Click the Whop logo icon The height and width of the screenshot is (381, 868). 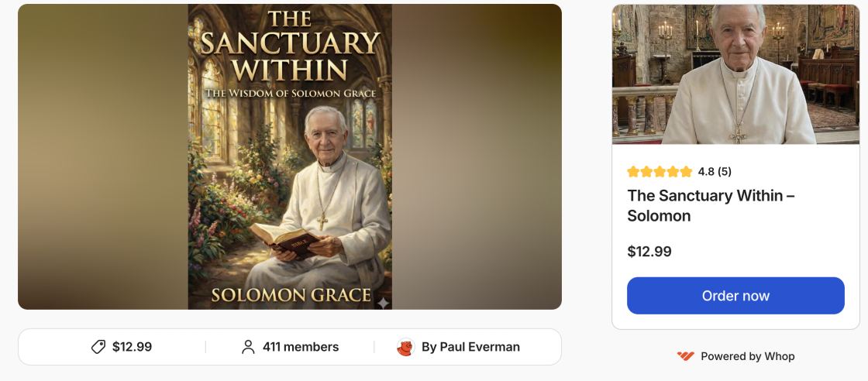pyautogui.click(x=685, y=356)
